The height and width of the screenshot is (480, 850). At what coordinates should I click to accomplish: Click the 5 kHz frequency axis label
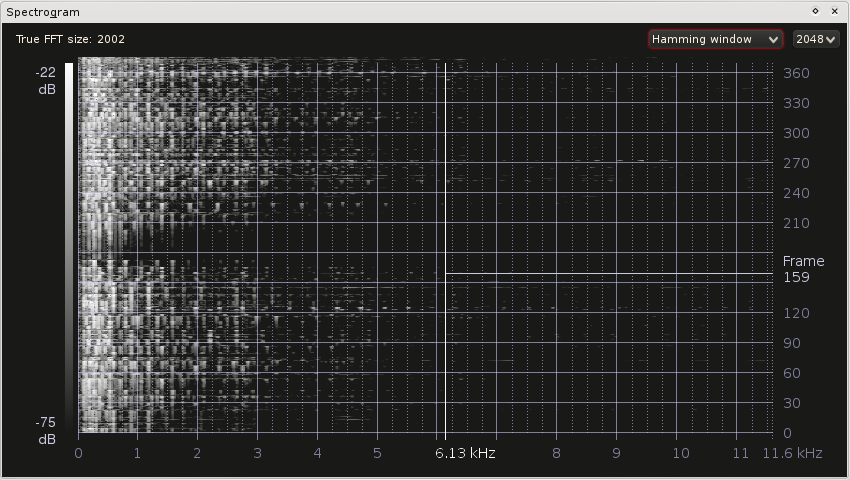click(377, 453)
